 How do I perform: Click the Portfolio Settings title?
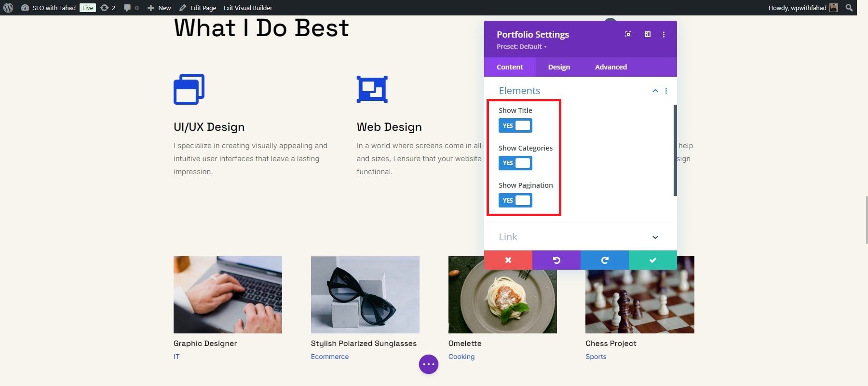[x=533, y=34]
